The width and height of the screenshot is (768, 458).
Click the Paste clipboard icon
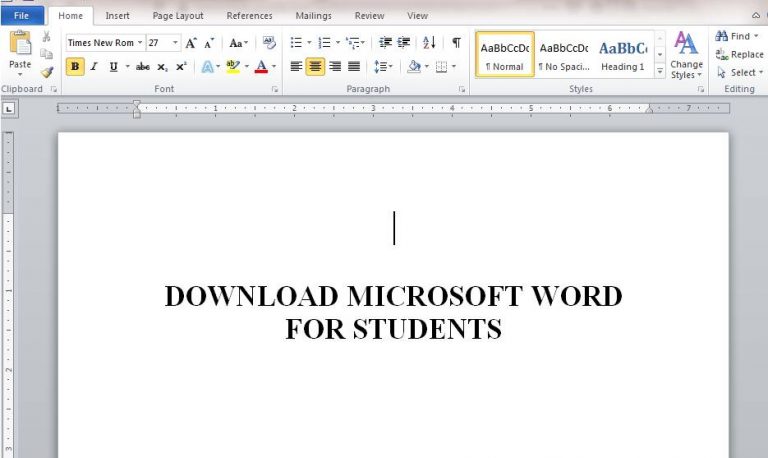pyautogui.click(x=20, y=43)
